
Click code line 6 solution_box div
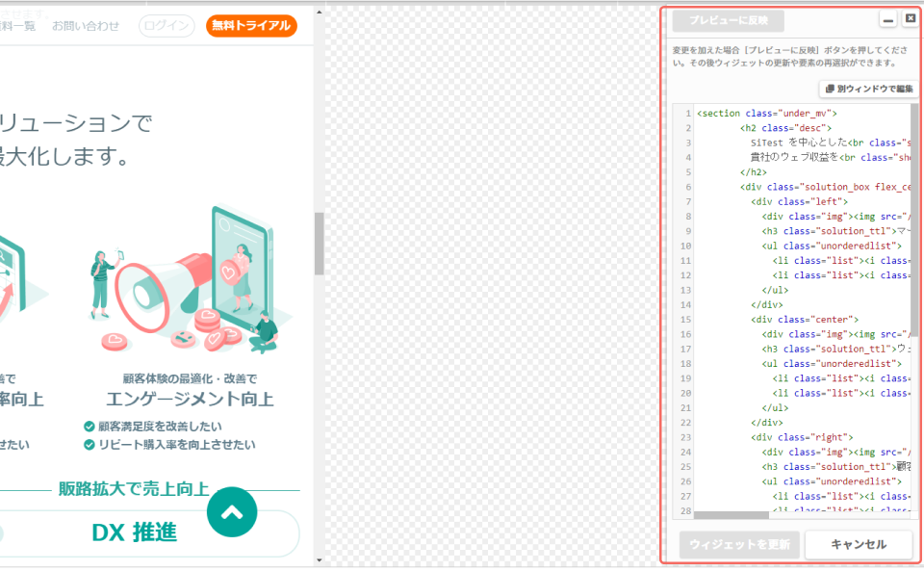(x=826, y=187)
